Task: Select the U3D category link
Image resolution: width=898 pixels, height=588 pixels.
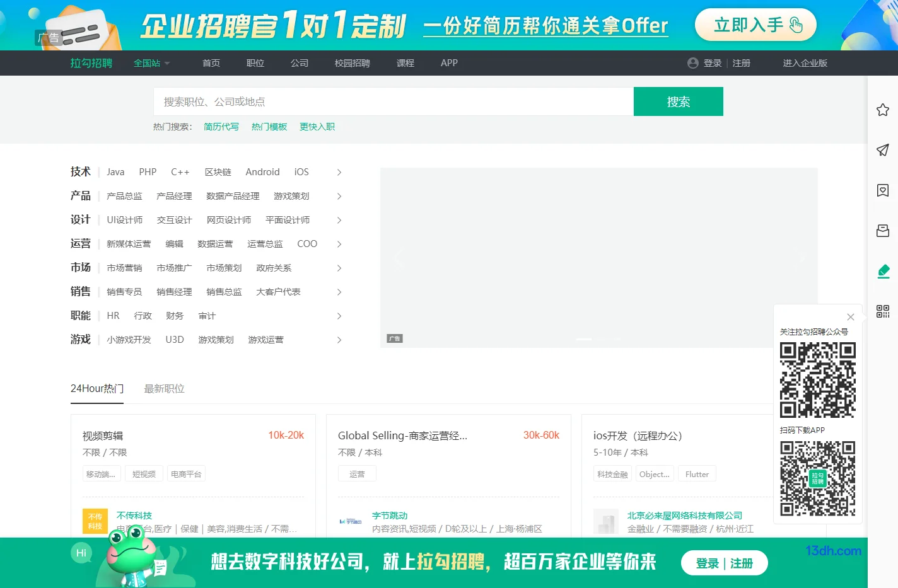Action: pyautogui.click(x=175, y=340)
